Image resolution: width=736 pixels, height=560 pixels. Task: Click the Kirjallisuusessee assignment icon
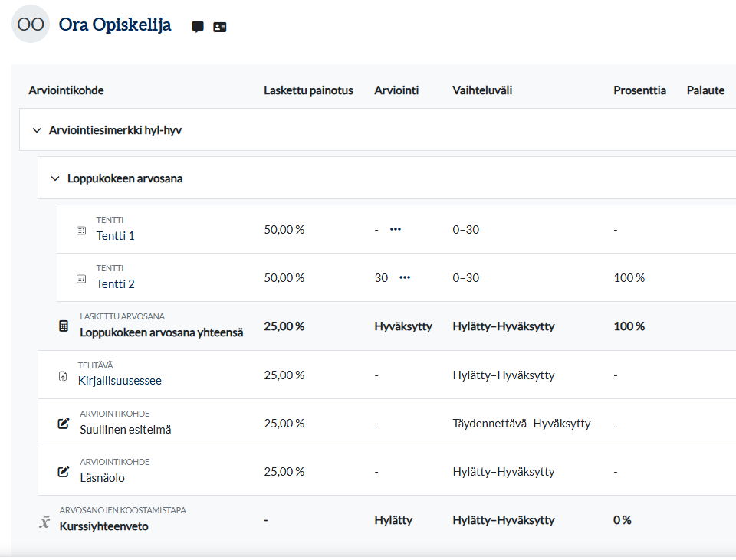pos(63,375)
